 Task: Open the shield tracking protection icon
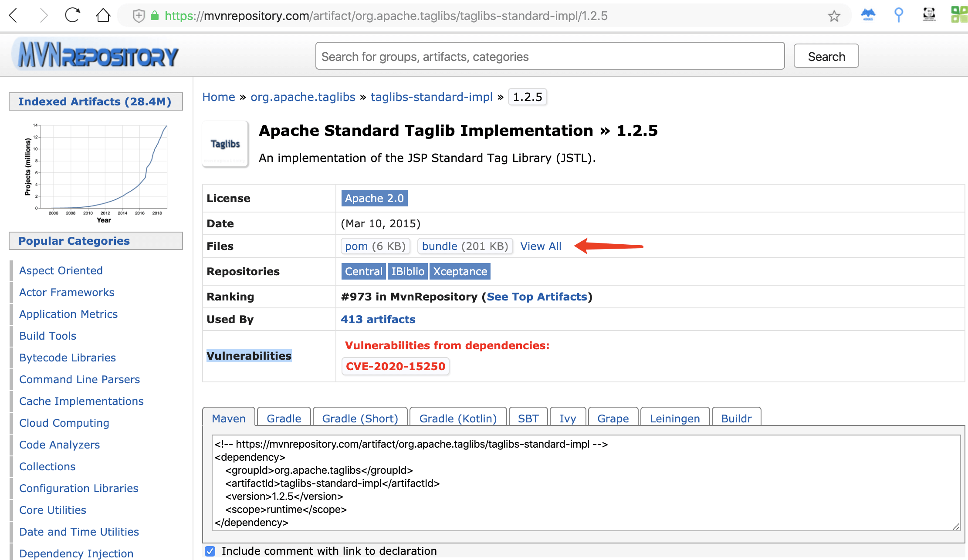pos(139,16)
